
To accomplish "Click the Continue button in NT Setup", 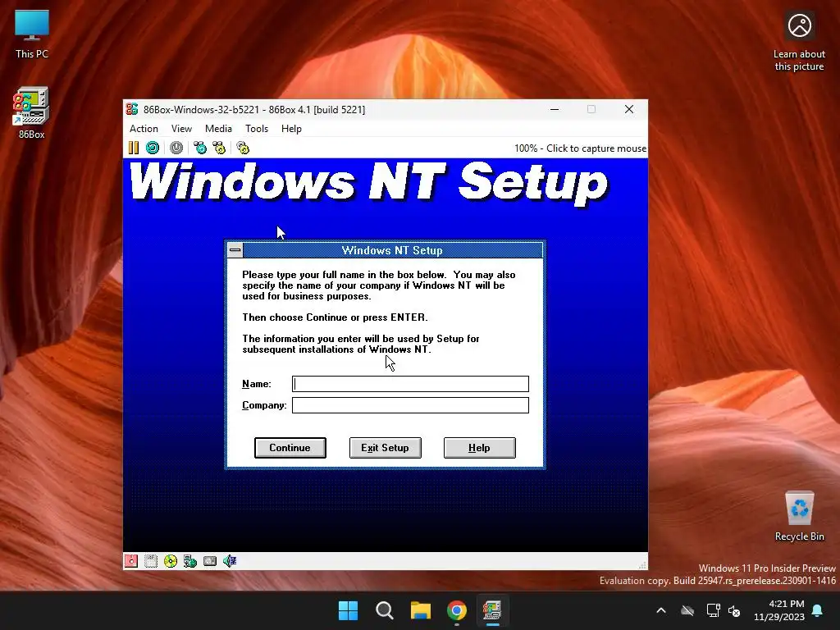I will (x=290, y=448).
